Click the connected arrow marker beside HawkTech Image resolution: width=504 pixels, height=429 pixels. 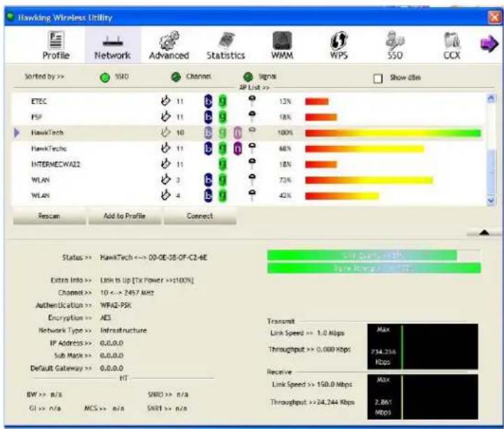coord(17,133)
